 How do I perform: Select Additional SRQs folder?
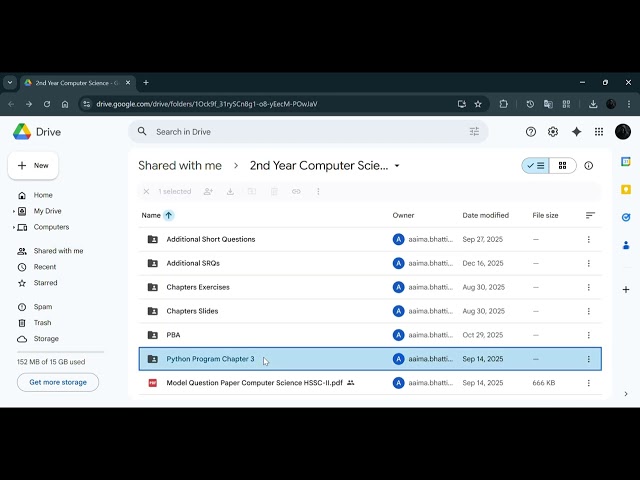coord(370,263)
